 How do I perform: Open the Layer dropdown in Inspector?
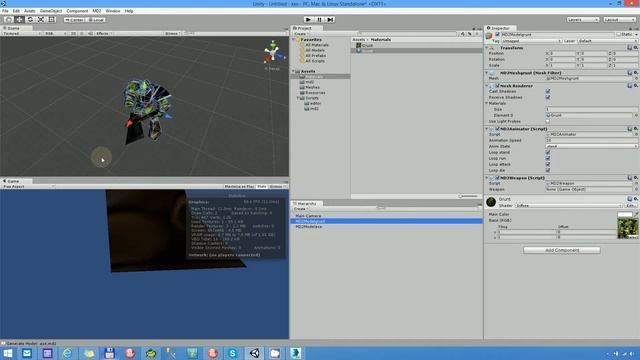(x=607, y=41)
